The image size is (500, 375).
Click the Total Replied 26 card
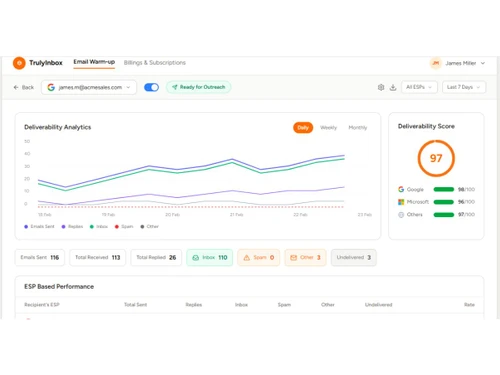pyautogui.click(x=156, y=258)
